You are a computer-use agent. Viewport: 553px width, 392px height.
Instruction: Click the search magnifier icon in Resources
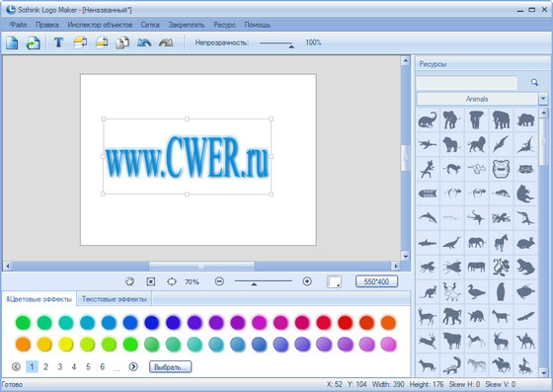tap(534, 82)
